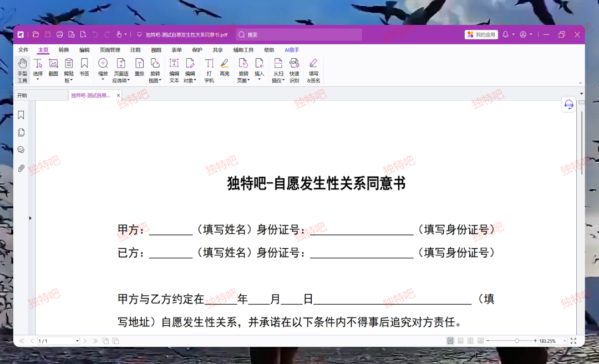Viewport: 599px width, 364px height.
Task: Switch to the Convert (转换) tab
Action: [64, 50]
